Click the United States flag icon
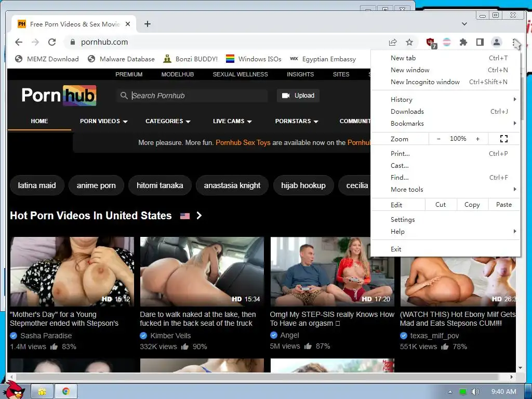Viewport: 532px width, 399px height. click(x=185, y=216)
